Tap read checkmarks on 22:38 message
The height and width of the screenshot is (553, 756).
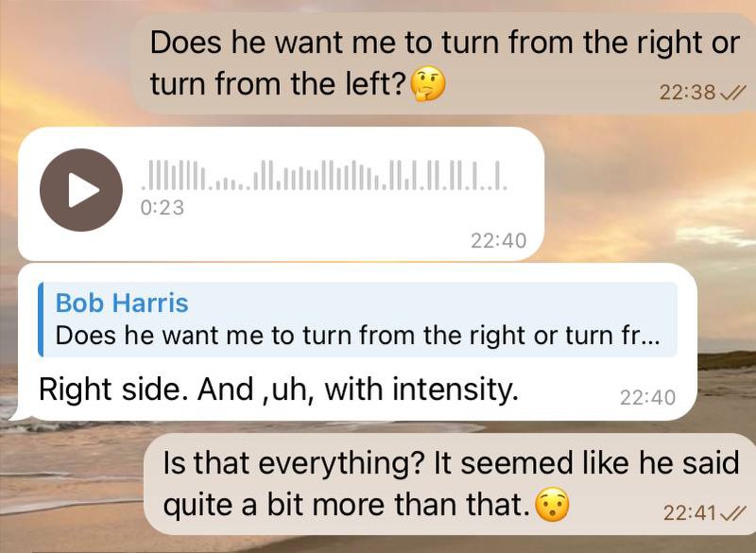click(x=732, y=92)
